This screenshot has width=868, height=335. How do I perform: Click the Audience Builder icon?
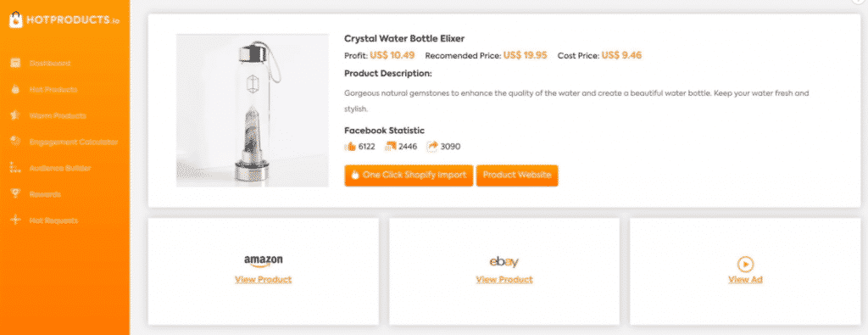point(15,168)
